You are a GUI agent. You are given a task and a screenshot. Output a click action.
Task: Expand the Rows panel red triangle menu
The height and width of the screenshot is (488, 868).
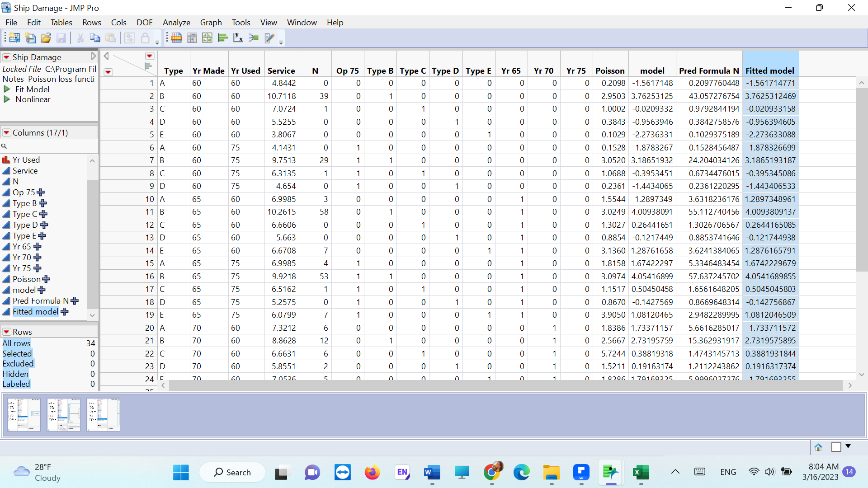click(x=6, y=332)
